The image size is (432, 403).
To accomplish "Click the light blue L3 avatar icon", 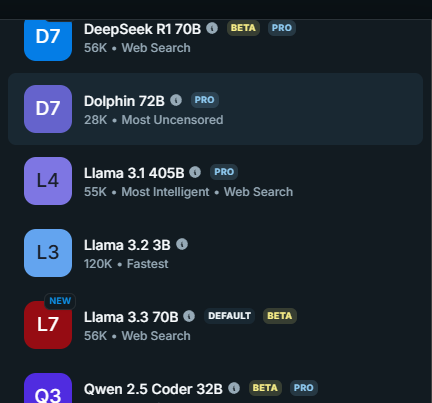I will (x=48, y=253).
